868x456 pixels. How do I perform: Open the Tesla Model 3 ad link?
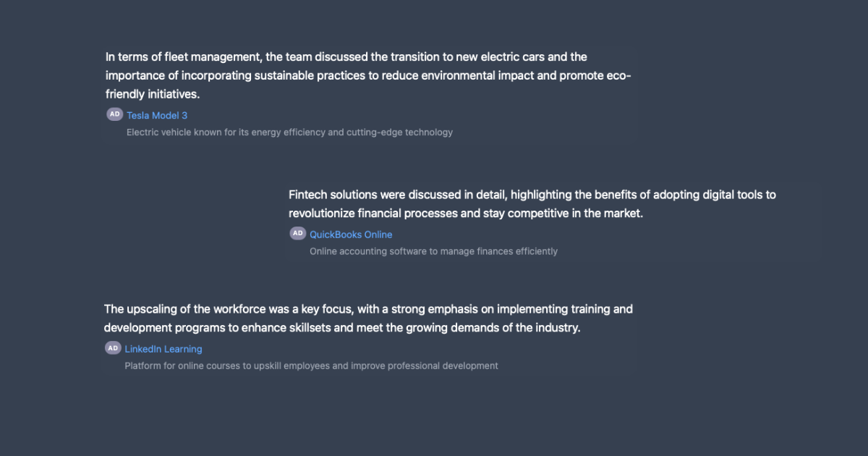157,115
